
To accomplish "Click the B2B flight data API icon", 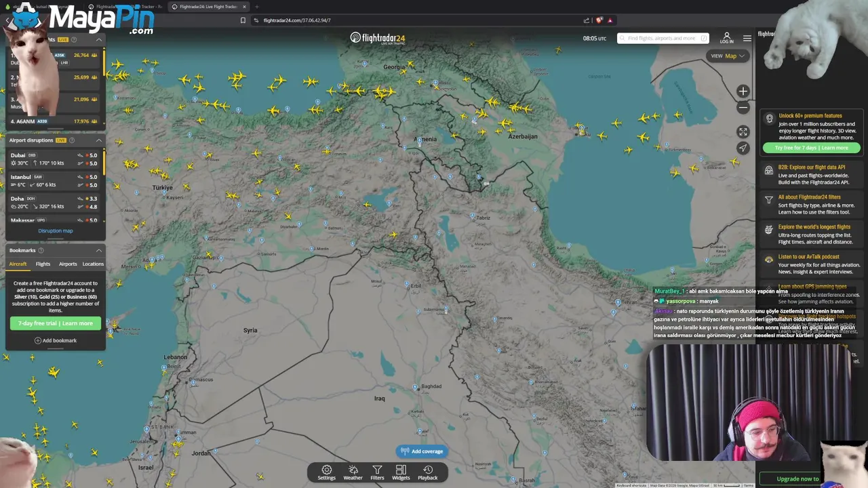I will click(x=769, y=170).
